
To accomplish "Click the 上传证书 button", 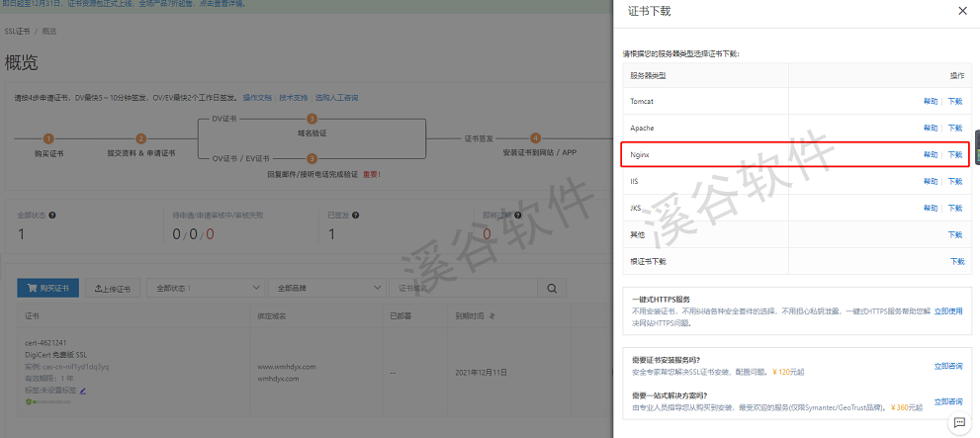I will [113, 288].
